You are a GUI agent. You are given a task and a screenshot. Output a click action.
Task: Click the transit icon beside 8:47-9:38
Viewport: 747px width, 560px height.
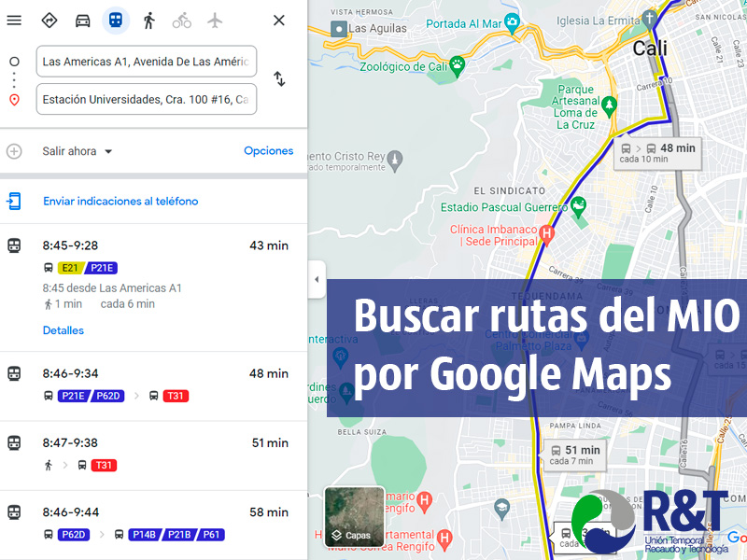(x=14, y=442)
